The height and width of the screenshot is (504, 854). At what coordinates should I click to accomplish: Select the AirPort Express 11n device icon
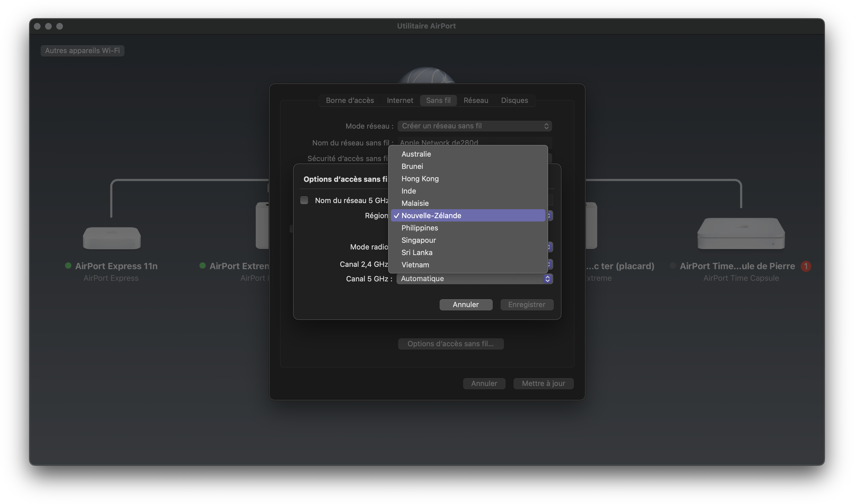(112, 238)
